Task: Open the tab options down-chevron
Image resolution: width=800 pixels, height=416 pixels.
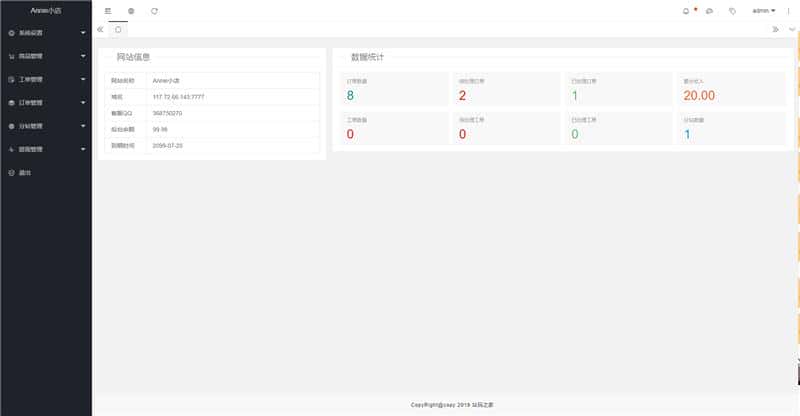Action: click(792, 30)
